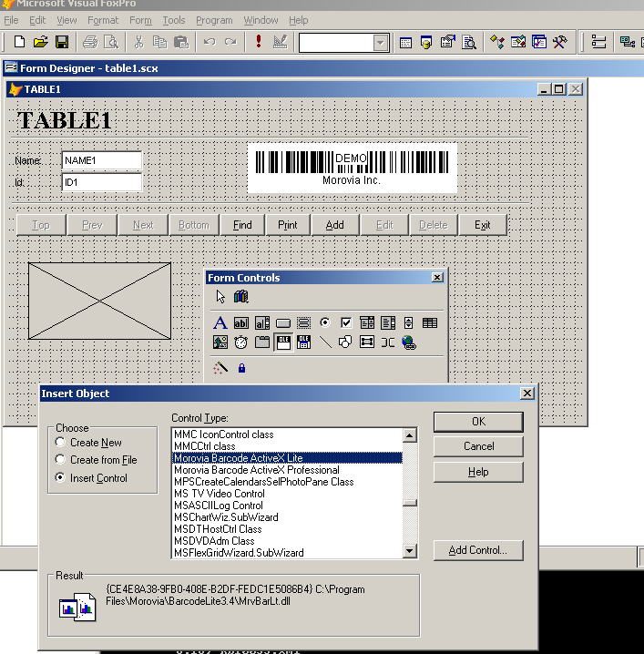Image resolution: width=644 pixels, height=654 pixels.
Task: Open the Format menu
Action: point(103,20)
